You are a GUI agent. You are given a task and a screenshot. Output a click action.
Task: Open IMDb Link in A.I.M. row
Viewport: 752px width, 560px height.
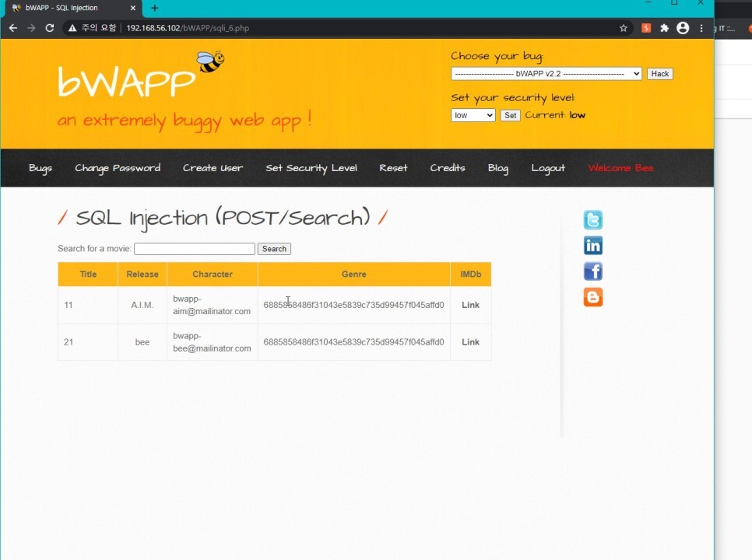tap(470, 305)
